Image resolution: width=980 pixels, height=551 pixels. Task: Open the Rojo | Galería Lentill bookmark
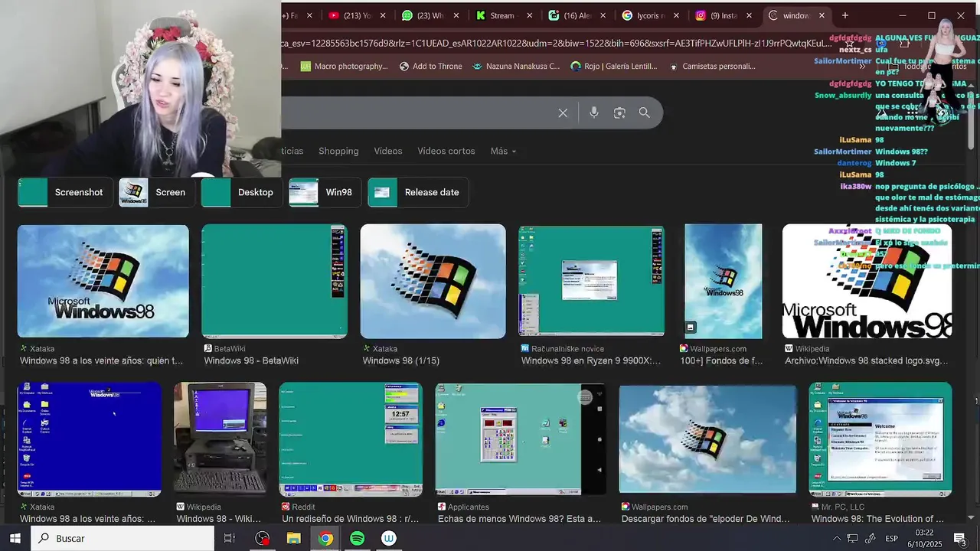coord(614,67)
